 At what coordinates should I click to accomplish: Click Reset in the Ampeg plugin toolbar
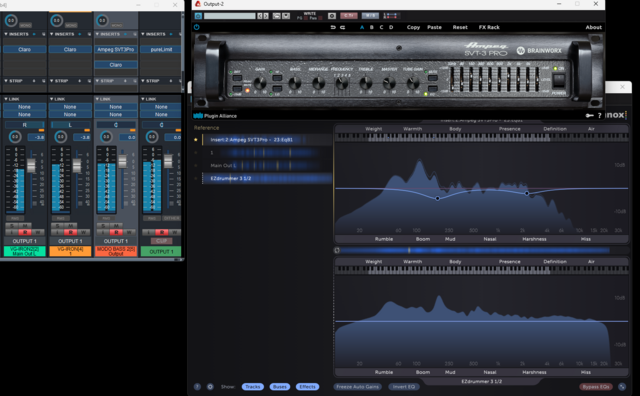pyautogui.click(x=460, y=27)
